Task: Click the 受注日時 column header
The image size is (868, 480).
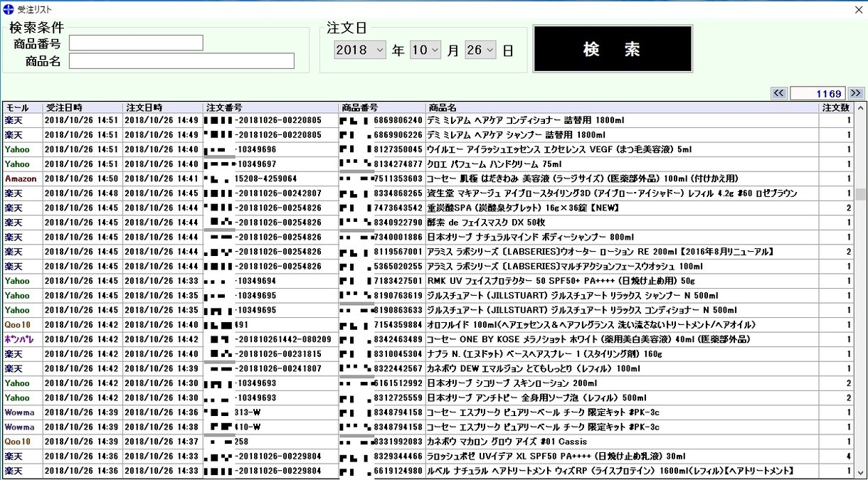Action: coord(83,108)
